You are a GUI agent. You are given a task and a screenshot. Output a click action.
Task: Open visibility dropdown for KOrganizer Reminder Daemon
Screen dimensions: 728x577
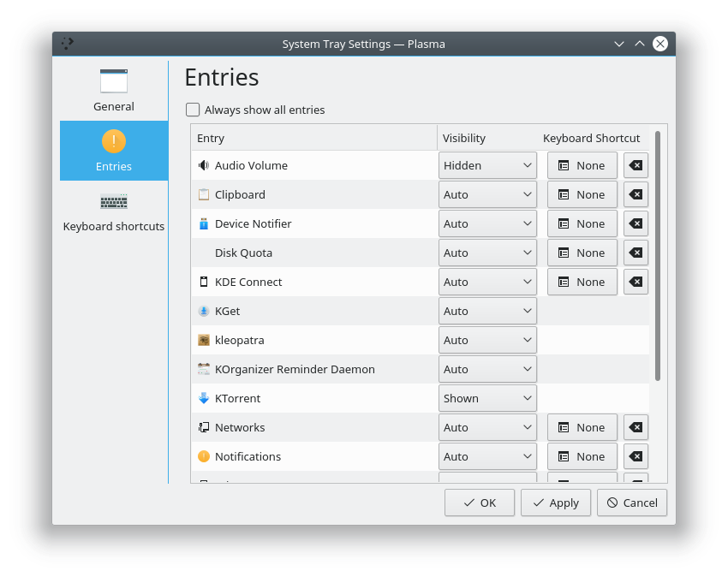487,369
